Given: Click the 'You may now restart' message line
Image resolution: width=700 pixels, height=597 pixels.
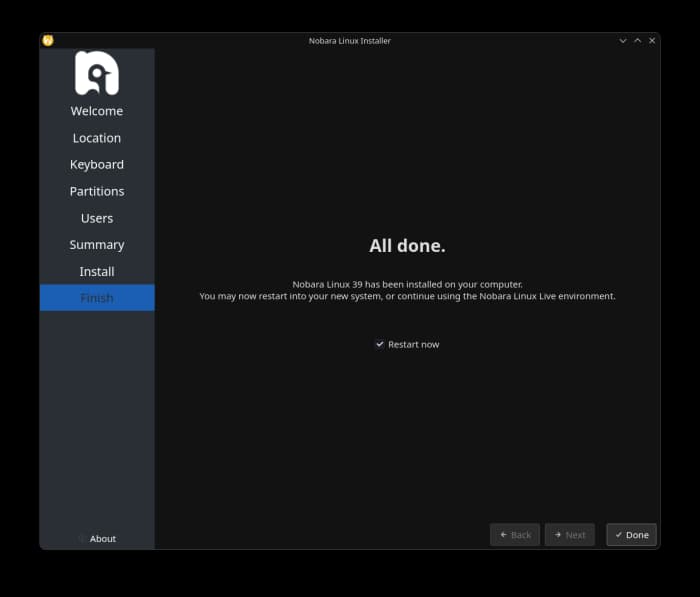Looking at the screenshot, I should (x=407, y=296).
